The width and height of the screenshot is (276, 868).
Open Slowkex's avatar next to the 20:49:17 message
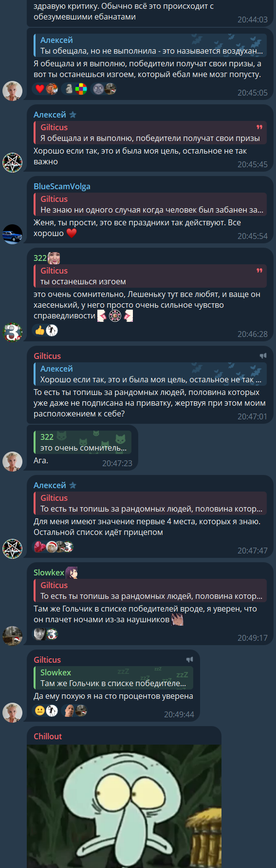(x=13, y=636)
